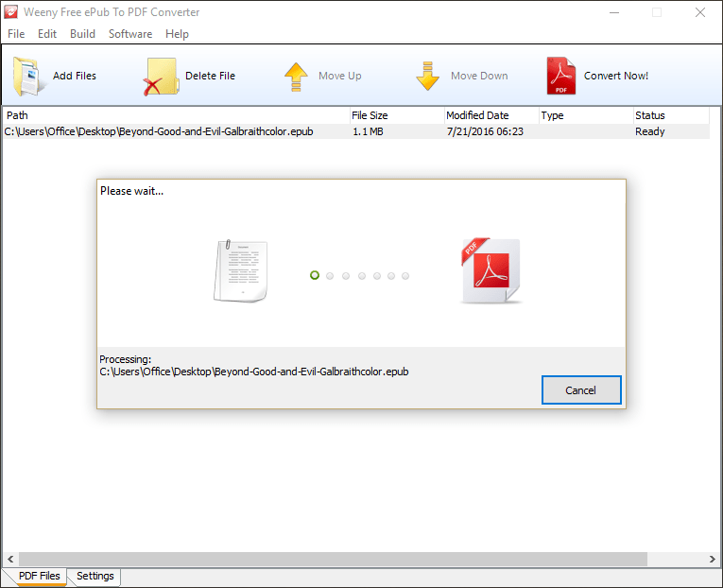Image resolution: width=723 pixels, height=588 pixels.
Task: Click the Move Down arrow icon
Action: pos(427,76)
